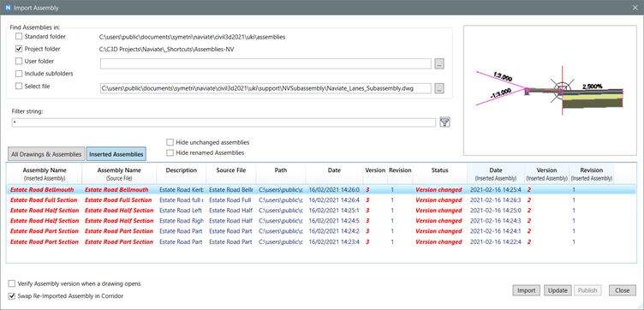This screenshot has height=310, width=644.
Task: Uncheck the Project folder option
Action: pos(19,49)
